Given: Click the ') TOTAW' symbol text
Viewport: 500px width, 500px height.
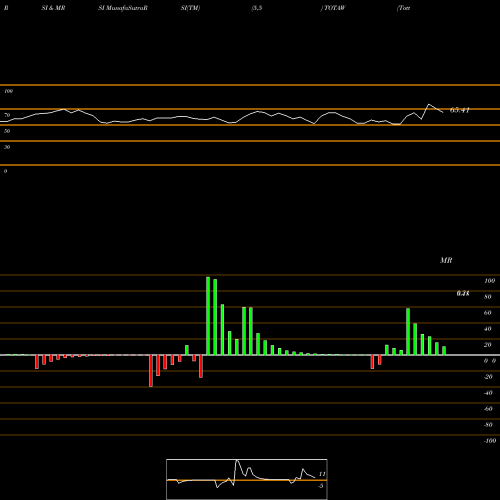Looking at the screenshot, I should 333,8.
